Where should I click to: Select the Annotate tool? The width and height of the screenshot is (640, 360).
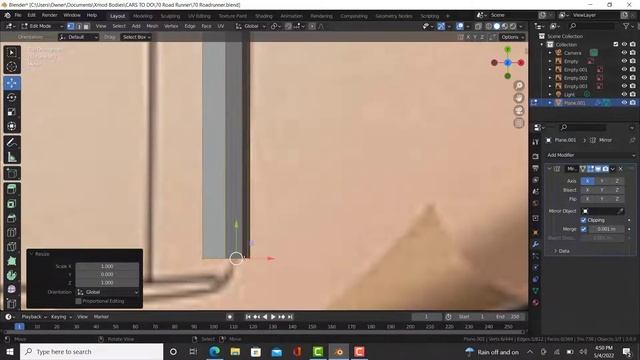click(x=12, y=142)
